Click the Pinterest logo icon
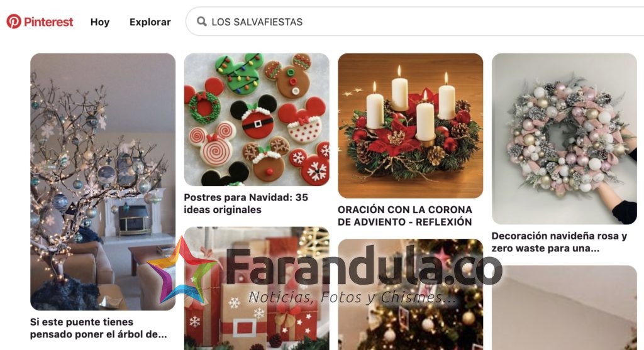Viewport: 644px width, 350px height. click(x=14, y=21)
